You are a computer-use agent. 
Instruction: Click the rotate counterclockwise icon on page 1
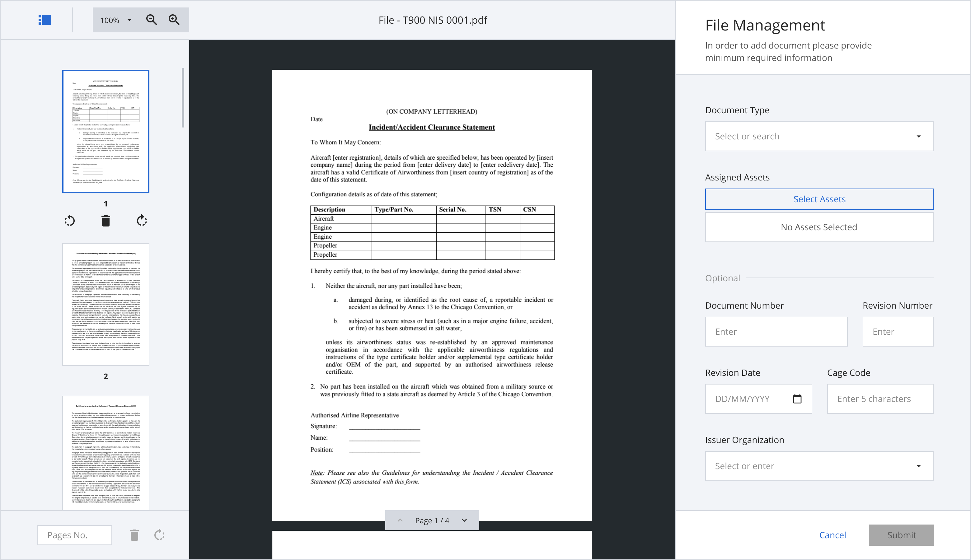click(x=69, y=221)
